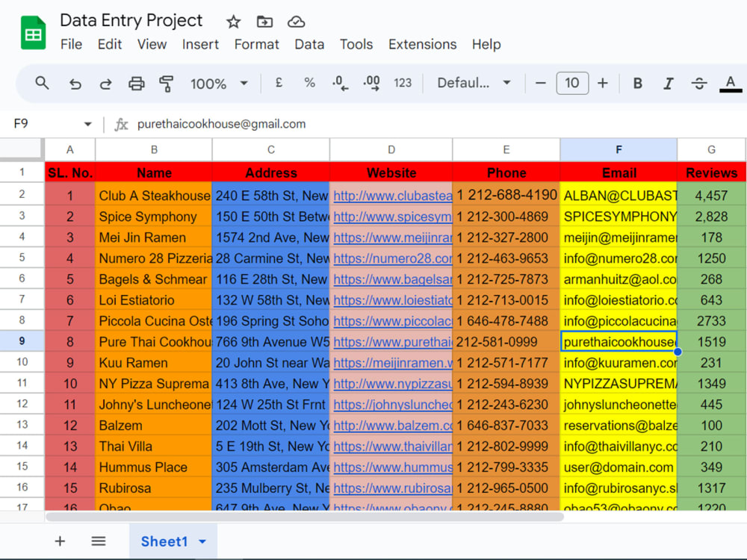Click the horizontal scrollbar
This screenshot has width=747, height=560.
pos(305,517)
